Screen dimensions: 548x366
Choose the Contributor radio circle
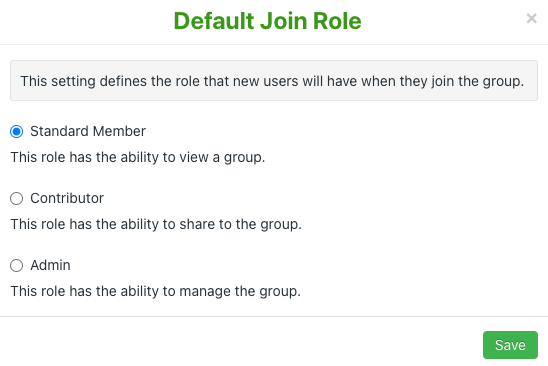[x=16, y=199]
